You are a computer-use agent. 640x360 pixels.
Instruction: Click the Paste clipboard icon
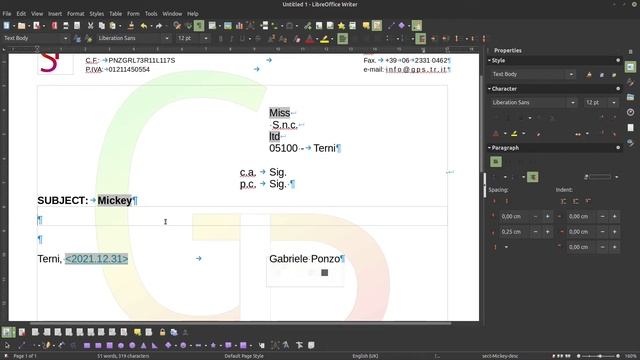click(112, 26)
